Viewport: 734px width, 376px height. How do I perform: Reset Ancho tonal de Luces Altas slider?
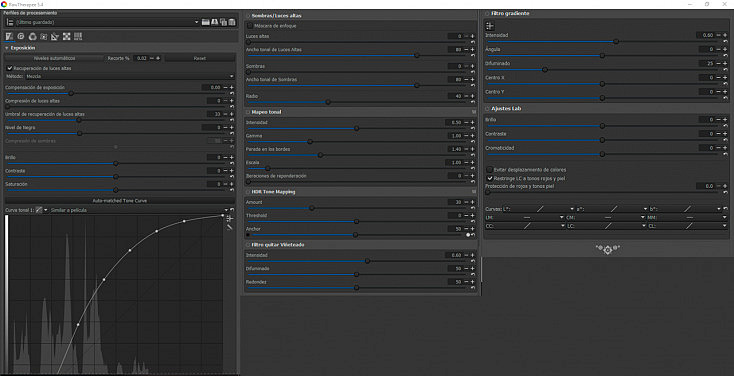tap(472, 55)
